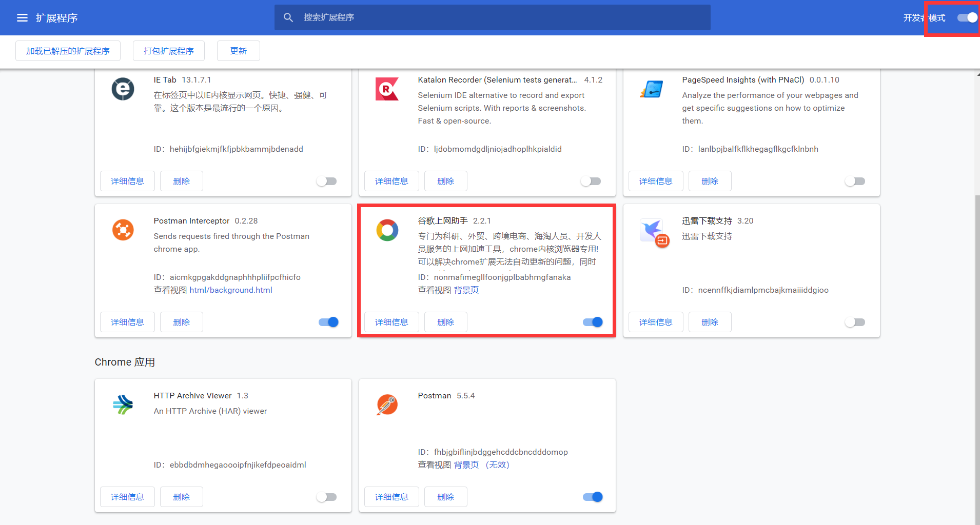Open 详细信息 for Postman Interceptor
The image size is (980, 525).
[x=127, y=322]
